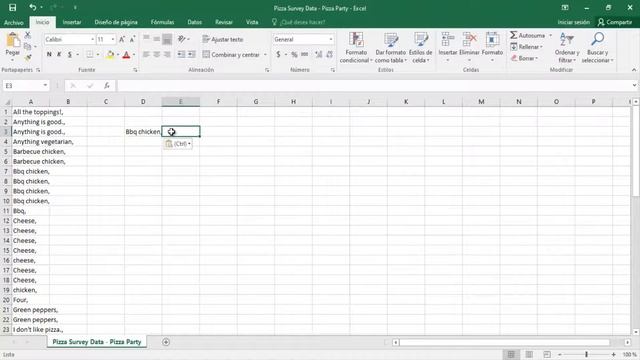Toggle Ajustar texto wrap
640x360 pixels.
click(x=223, y=39)
